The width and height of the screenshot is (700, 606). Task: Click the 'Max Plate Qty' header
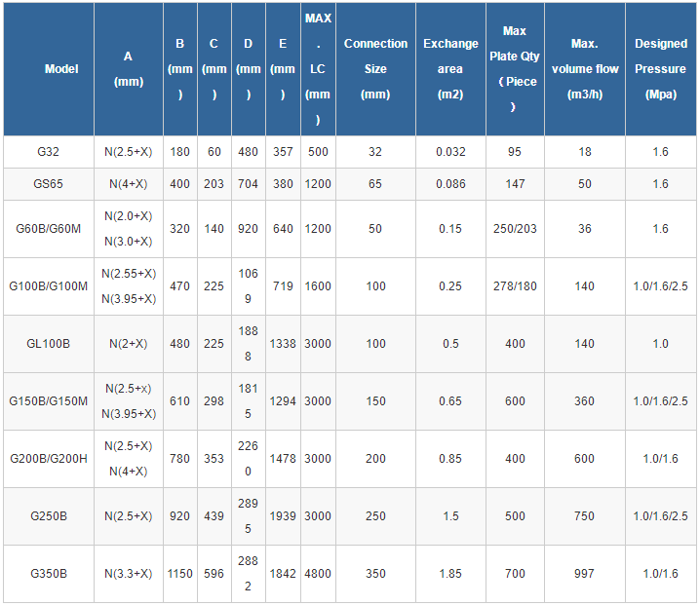pyautogui.click(x=515, y=69)
